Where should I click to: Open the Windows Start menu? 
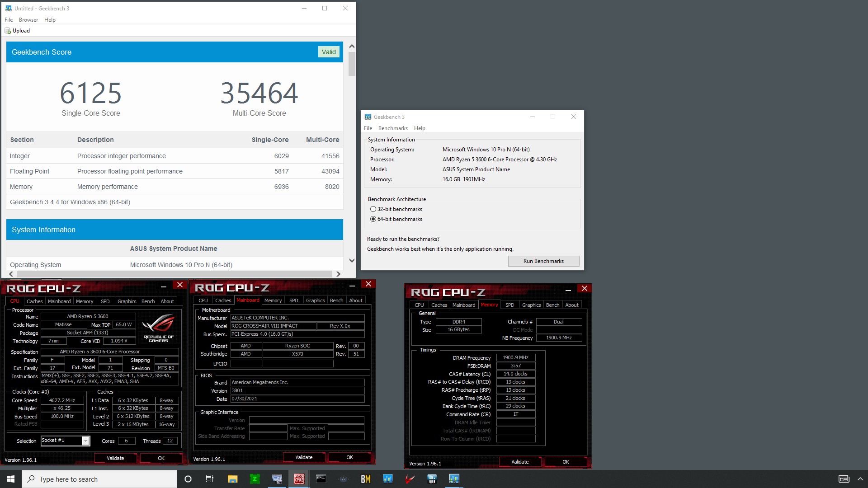(11, 479)
